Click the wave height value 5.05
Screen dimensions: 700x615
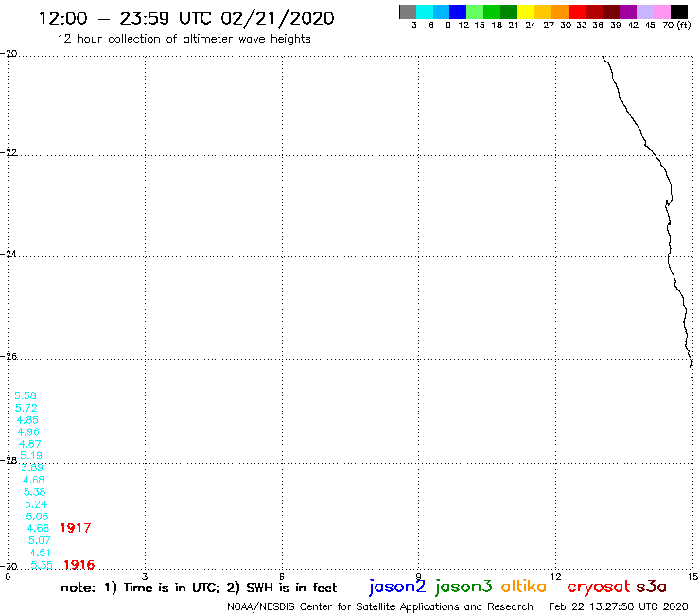(x=37, y=517)
